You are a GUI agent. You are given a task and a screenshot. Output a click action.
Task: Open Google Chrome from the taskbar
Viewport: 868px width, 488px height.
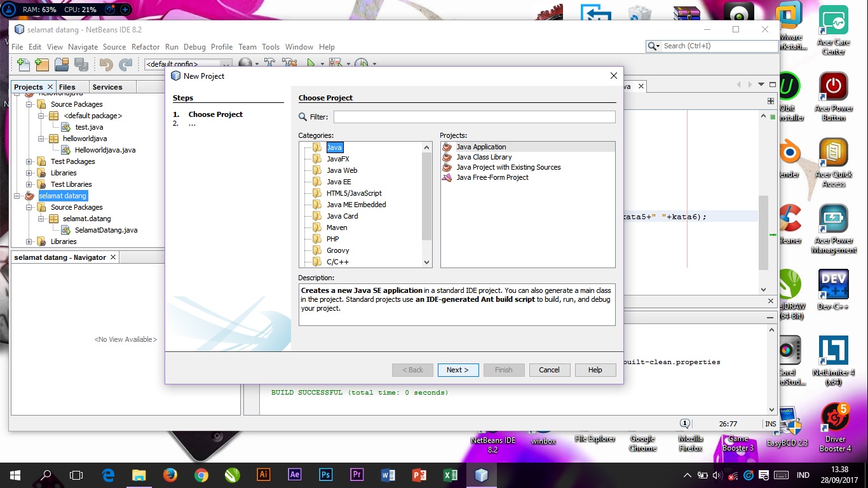(201, 475)
